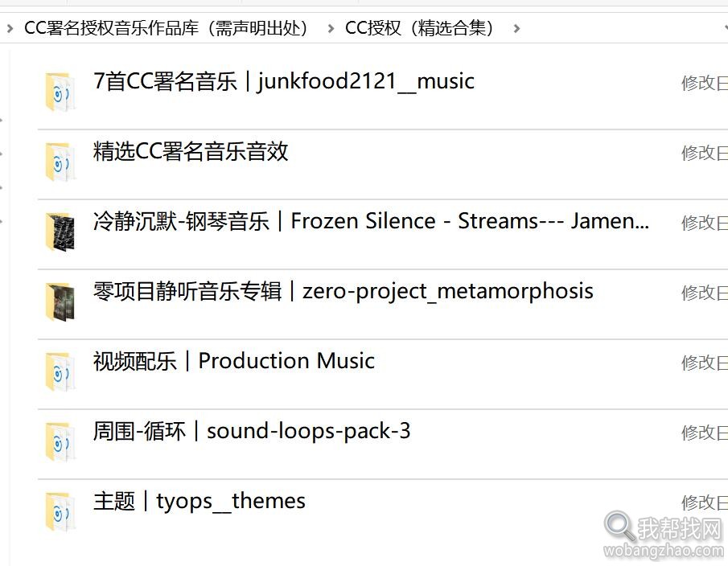The height and width of the screenshot is (566, 728).
Task: Select the Production Music folder icon
Action: pyautogui.click(x=60, y=372)
